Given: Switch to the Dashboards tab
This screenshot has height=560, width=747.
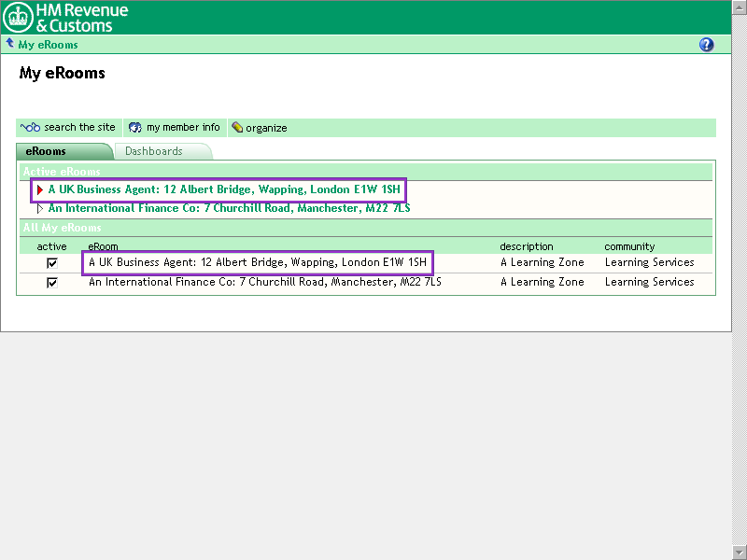Looking at the screenshot, I should pyautogui.click(x=154, y=151).
